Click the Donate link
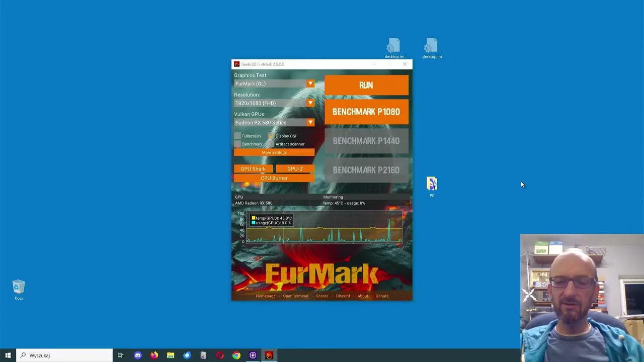The height and width of the screenshot is (362, 644). pos(382,296)
